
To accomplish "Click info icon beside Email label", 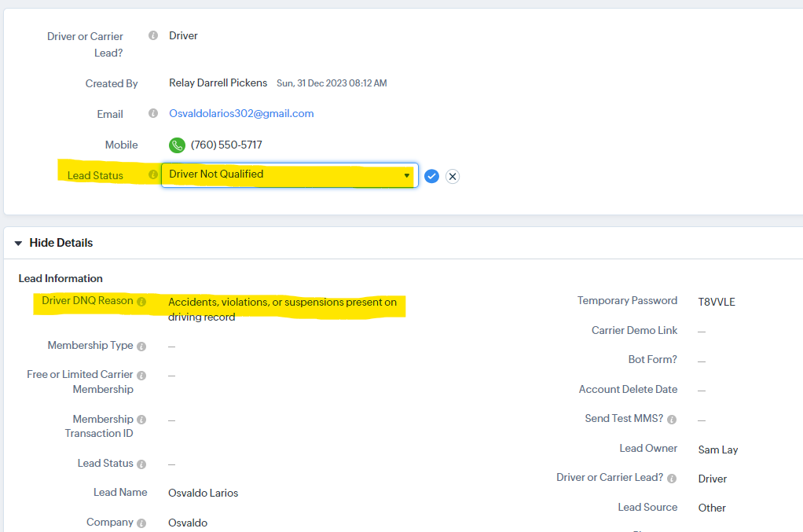I will point(153,113).
